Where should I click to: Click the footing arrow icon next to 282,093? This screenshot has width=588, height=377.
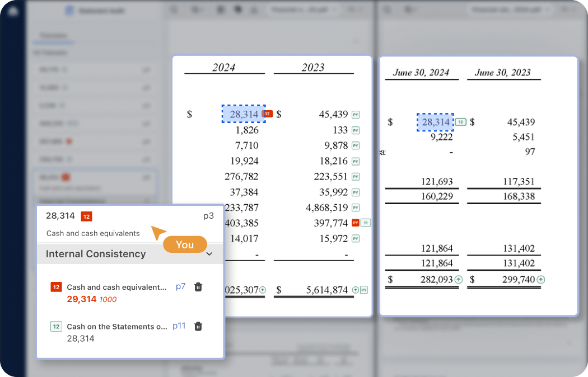point(459,280)
